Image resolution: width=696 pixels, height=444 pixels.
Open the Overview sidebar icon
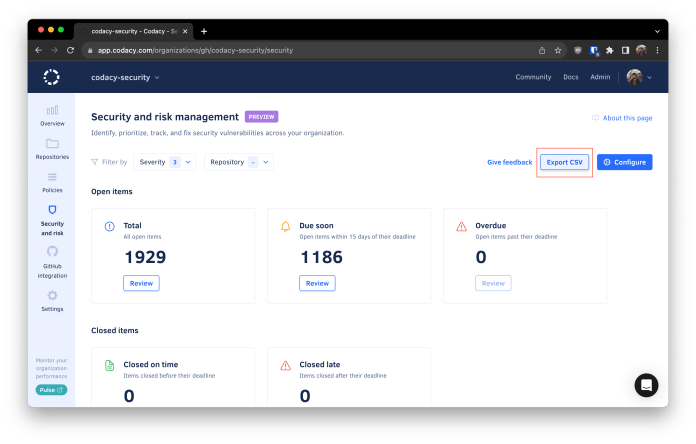pyautogui.click(x=52, y=110)
